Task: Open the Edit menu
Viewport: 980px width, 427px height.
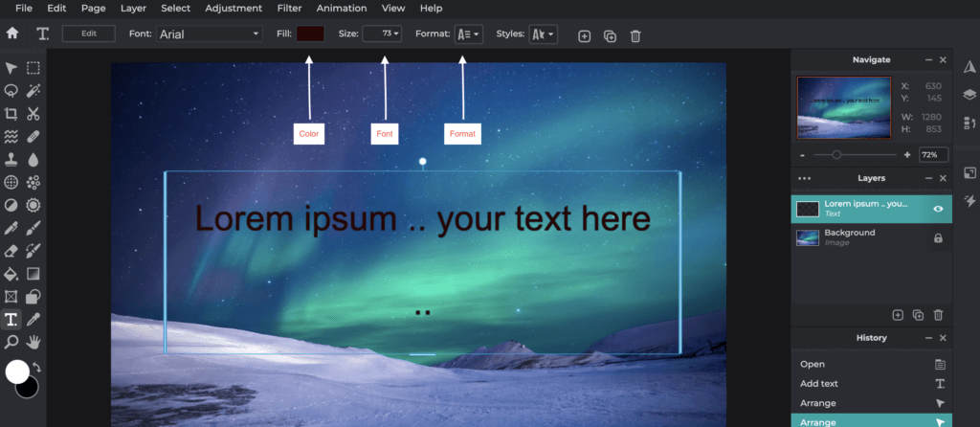Action: pyautogui.click(x=56, y=8)
